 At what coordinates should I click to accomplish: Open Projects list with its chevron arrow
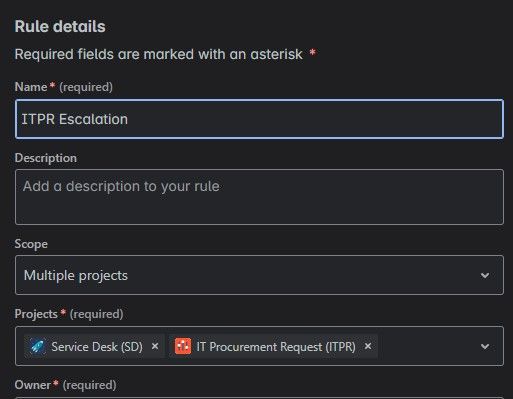[485, 347]
